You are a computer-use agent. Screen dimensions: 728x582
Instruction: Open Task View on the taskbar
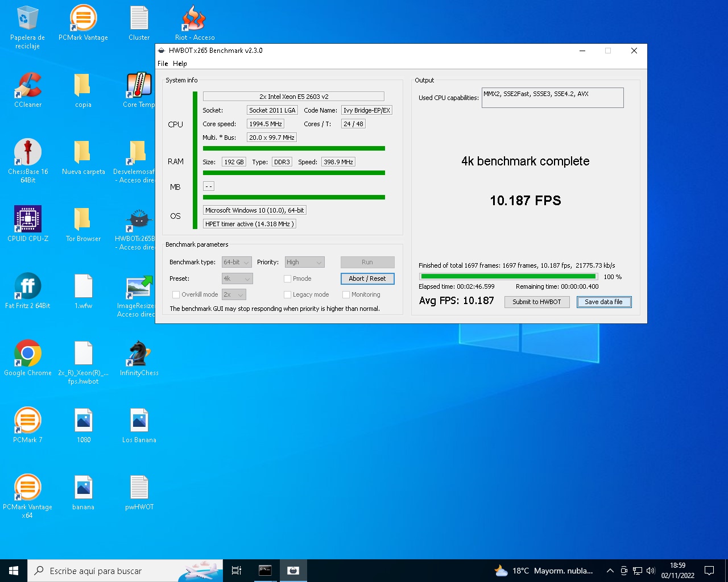(237, 571)
